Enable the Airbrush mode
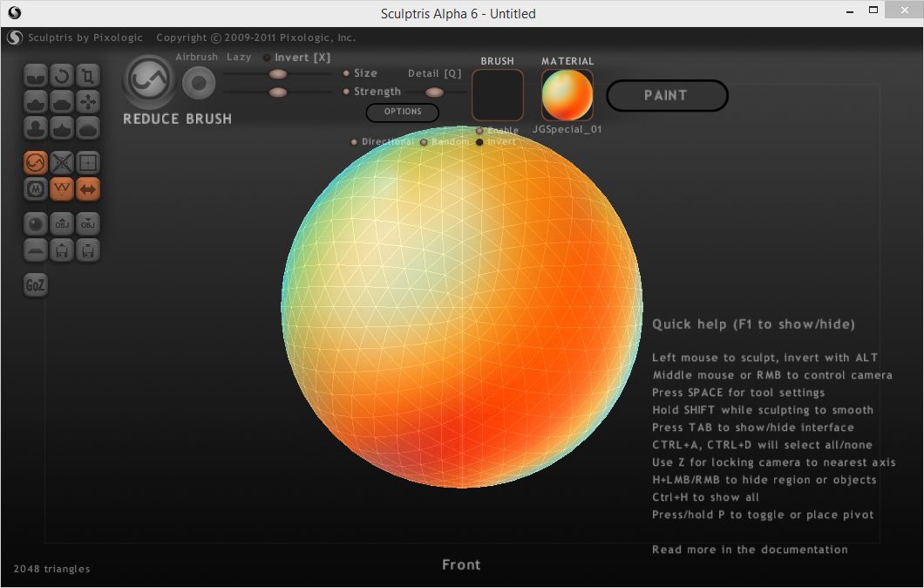Image resolution: width=924 pixels, height=588 pixels. (199, 83)
